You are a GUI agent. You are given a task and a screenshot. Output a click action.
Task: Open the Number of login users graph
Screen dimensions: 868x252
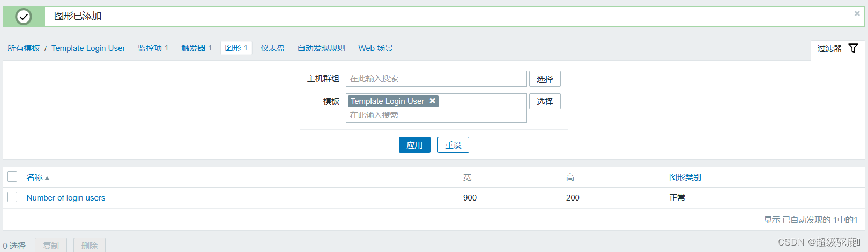66,198
